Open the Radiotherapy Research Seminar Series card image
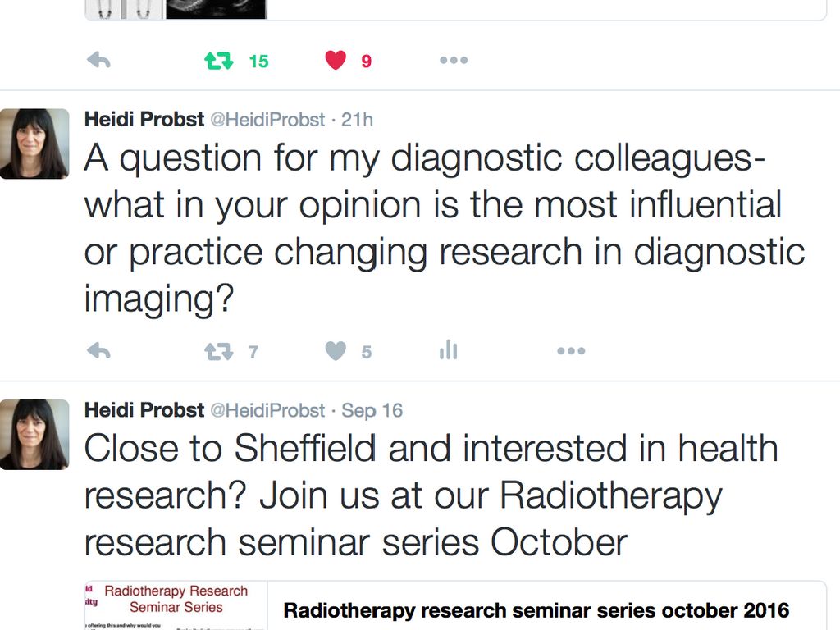Screen dimensions: 840x630 [176, 605]
